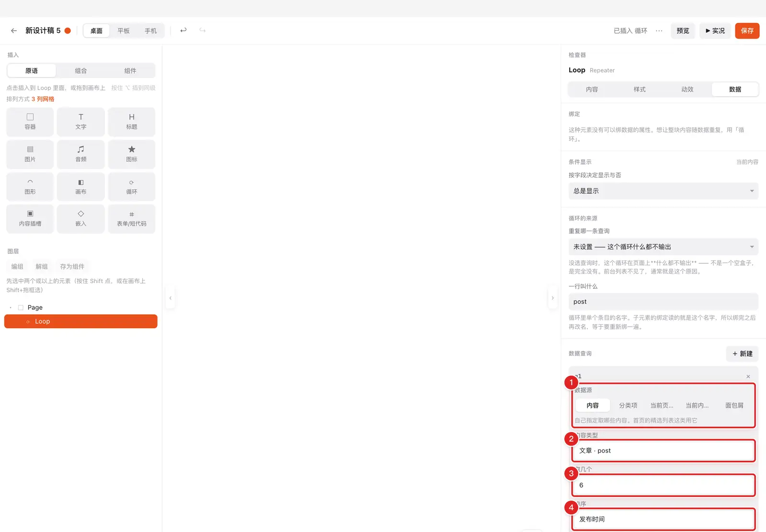The width and height of the screenshot is (766, 532).
Task: Open the 动效 inspector tab
Action: 687,90
